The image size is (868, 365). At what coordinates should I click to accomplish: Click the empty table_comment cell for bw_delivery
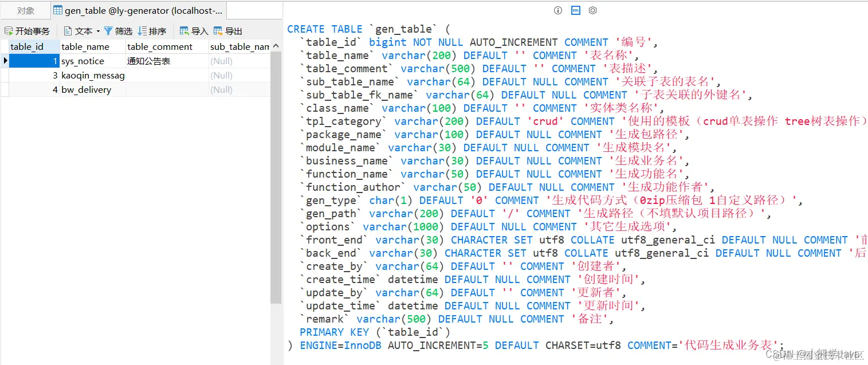coord(167,89)
